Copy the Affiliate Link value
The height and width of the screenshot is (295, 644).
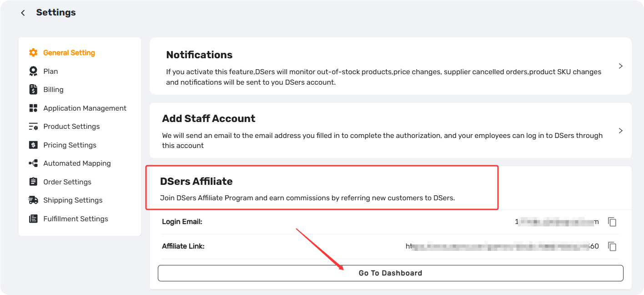612,246
